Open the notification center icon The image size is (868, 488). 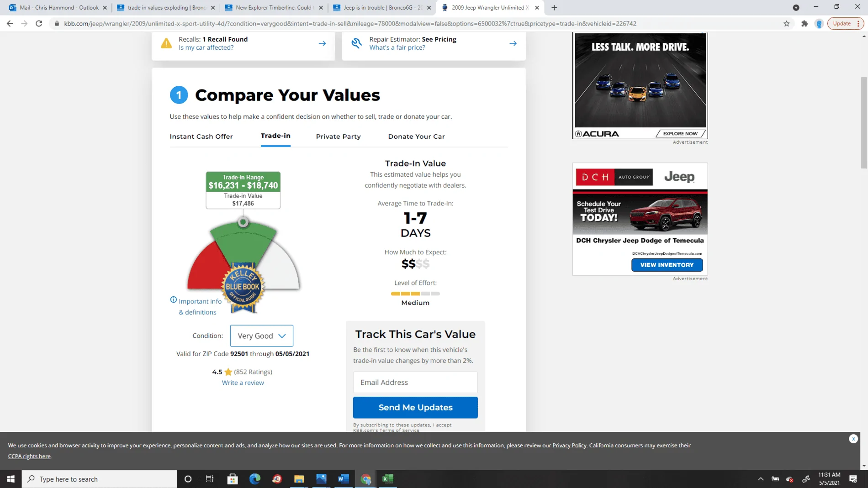point(853,479)
